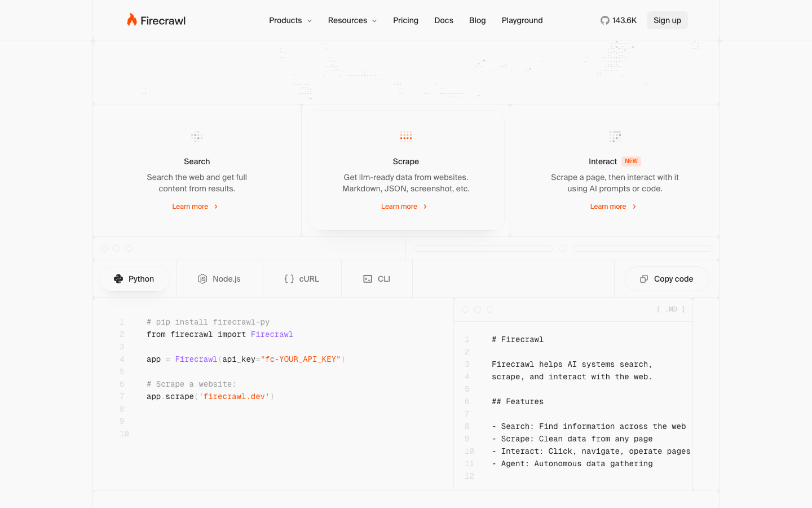
Task: Click the Node.js hexagon icon
Action: (202, 279)
